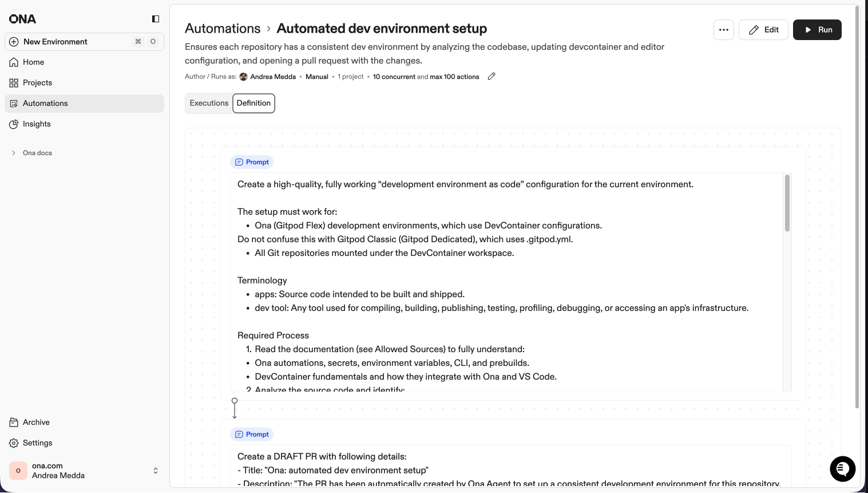Select the Definition tab
The height and width of the screenshot is (493, 868).
point(253,103)
